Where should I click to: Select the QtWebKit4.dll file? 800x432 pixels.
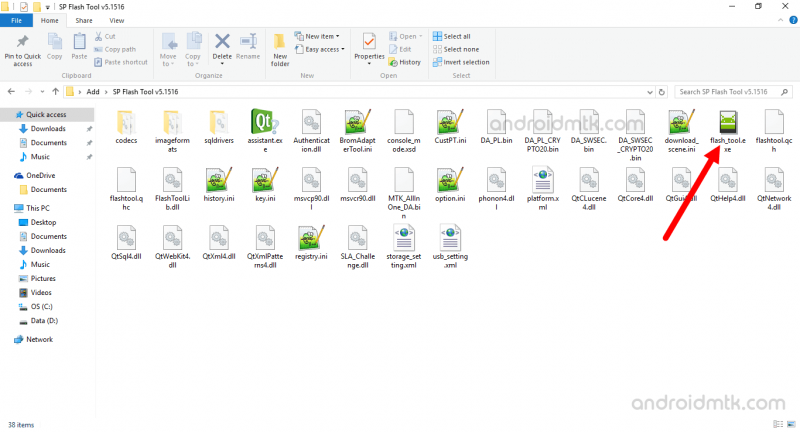[172, 247]
